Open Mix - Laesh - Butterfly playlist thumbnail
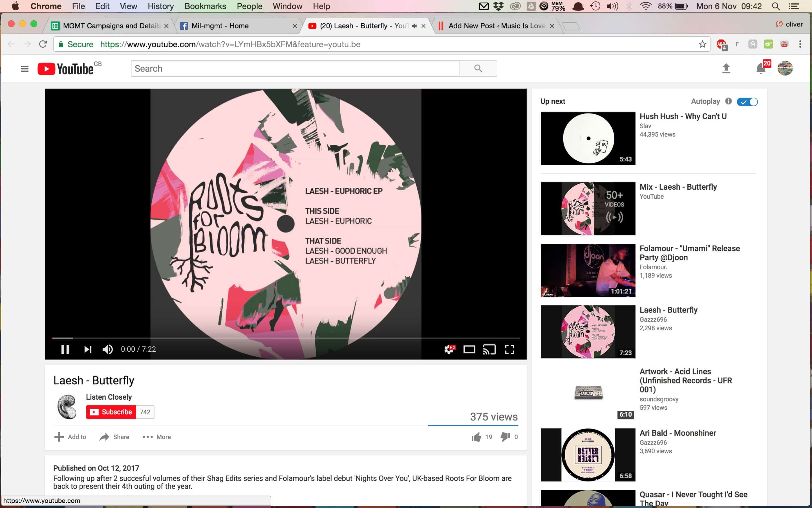 tap(588, 209)
